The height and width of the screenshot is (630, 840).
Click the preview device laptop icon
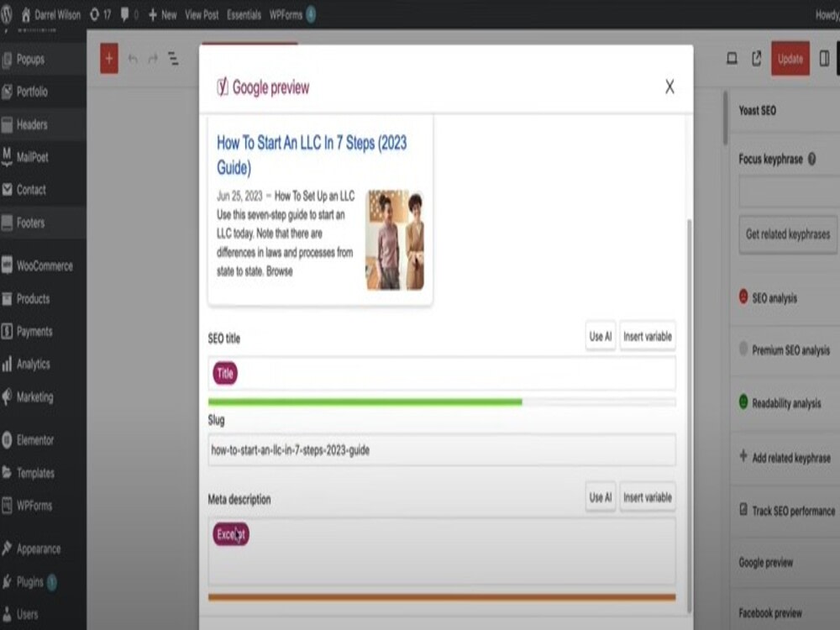click(x=732, y=59)
